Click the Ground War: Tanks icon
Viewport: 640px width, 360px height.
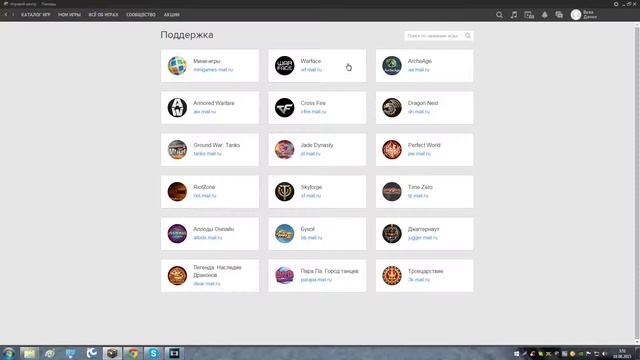(x=177, y=150)
